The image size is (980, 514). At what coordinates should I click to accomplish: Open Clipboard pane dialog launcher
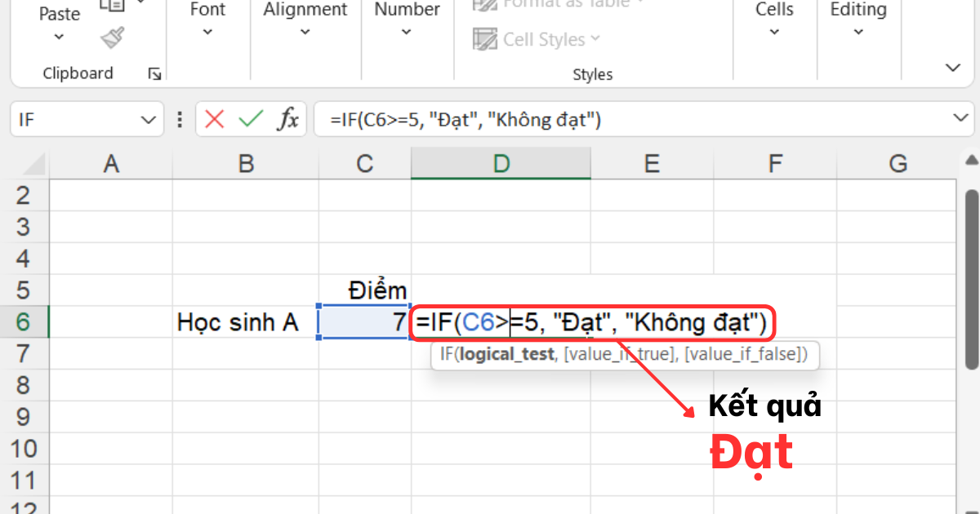pos(154,74)
